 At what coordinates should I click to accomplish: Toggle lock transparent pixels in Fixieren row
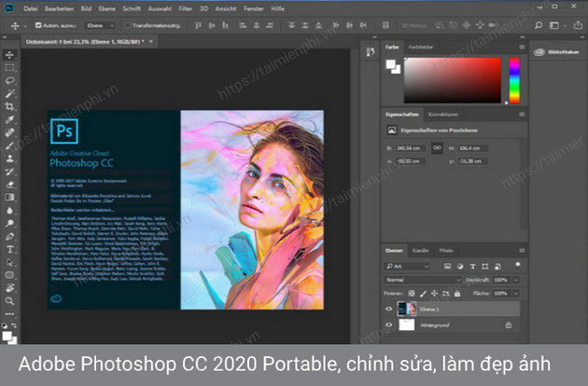click(412, 294)
